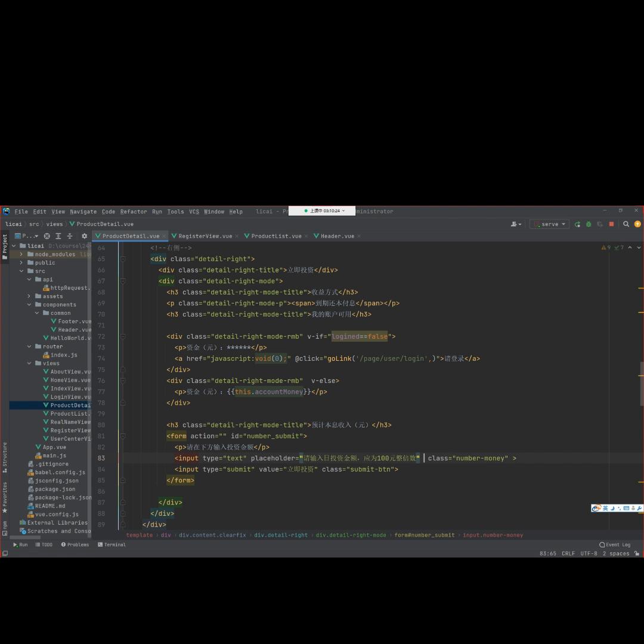Click the Debug bug icon in toolbar
This screenshot has width=644, height=644.
click(x=589, y=224)
